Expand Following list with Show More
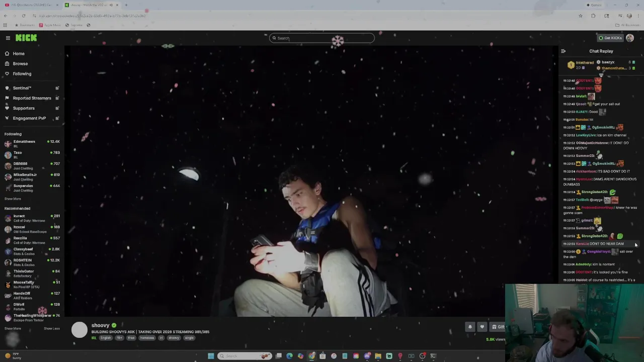The height and width of the screenshot is (362, 644). click(13, 199)
